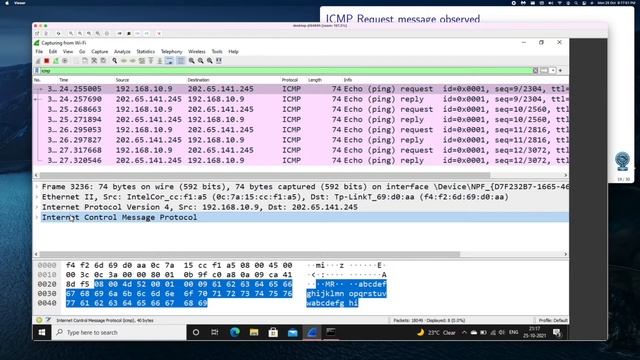The width and height of the screenshot is (640, 360).
Task: Sort by the Protocol column header
Action: coord(289,80)
